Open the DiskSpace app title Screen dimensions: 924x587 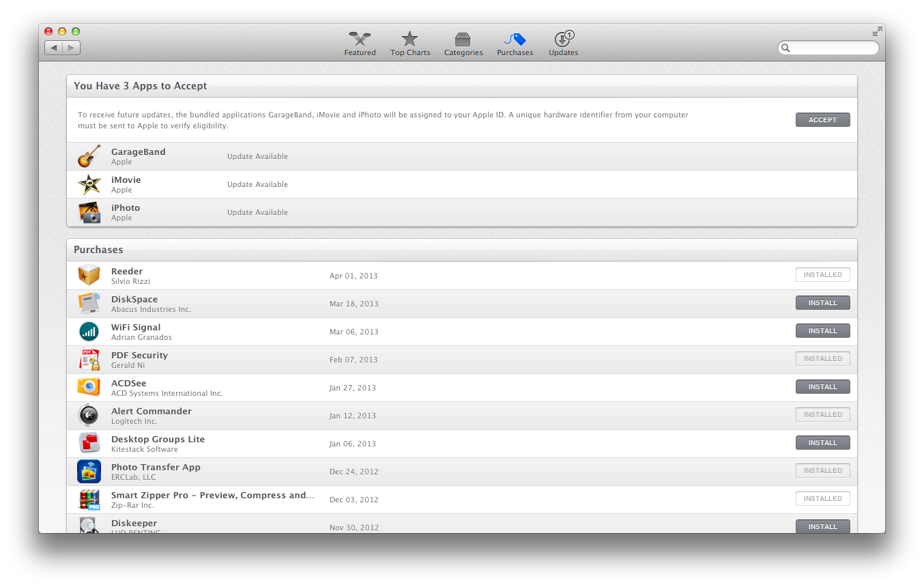134,299
